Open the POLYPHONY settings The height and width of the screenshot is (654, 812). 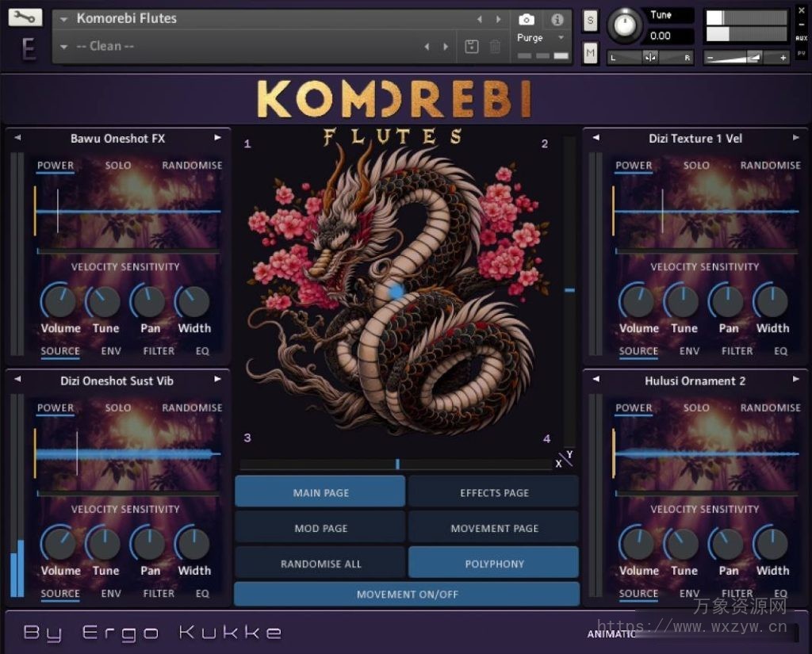pyautogui.click(x=493, y=562)
